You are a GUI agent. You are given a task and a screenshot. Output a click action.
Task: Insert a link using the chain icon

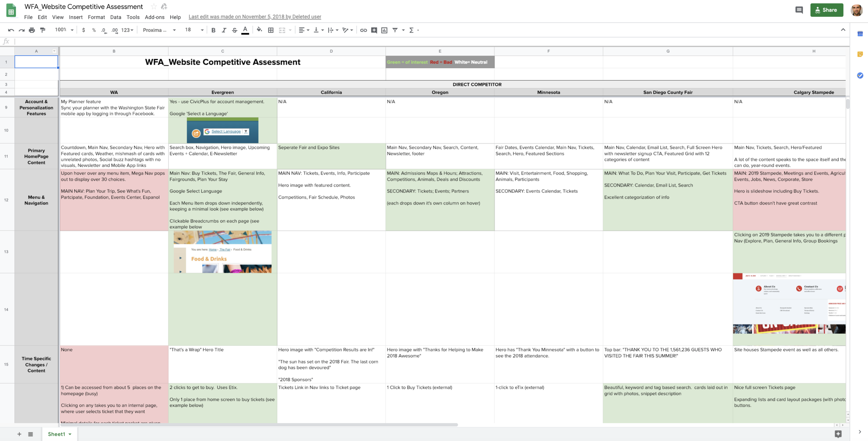(363, 30)
